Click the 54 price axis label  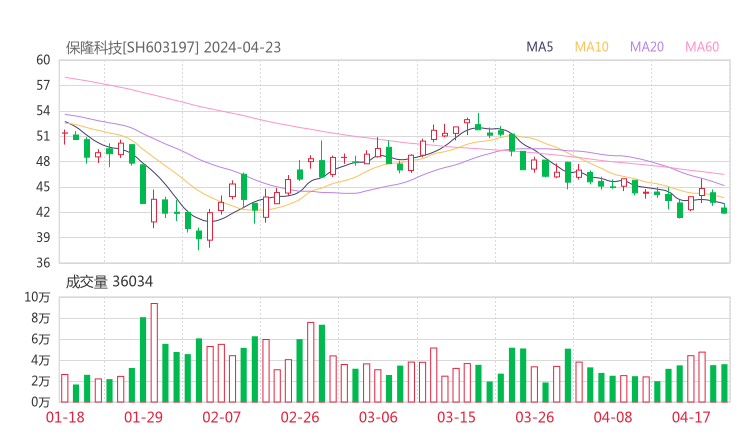coord(43,111)
